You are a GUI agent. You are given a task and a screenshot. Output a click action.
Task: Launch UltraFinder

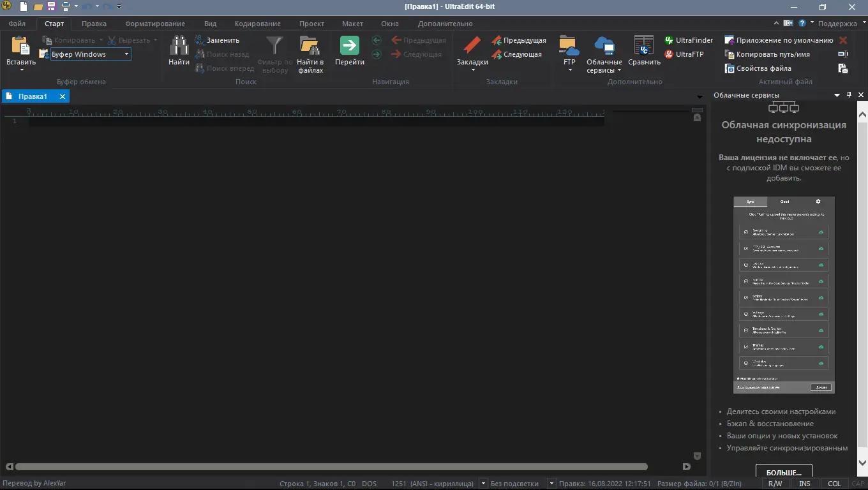[x=689, y=40]
